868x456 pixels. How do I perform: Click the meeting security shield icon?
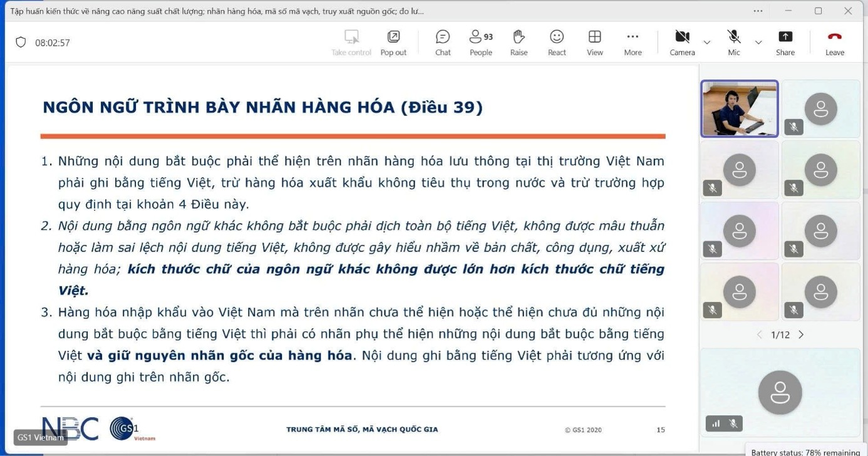tap(21, 43)
